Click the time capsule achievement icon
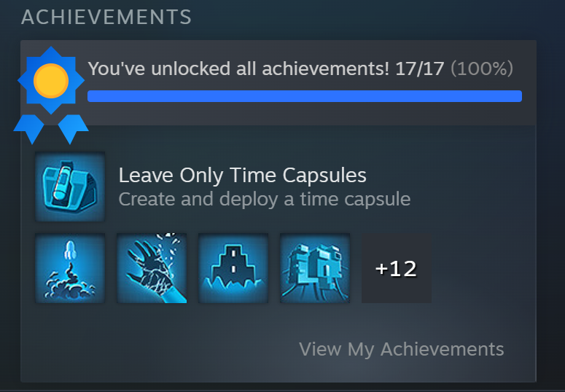 [70, 187]
